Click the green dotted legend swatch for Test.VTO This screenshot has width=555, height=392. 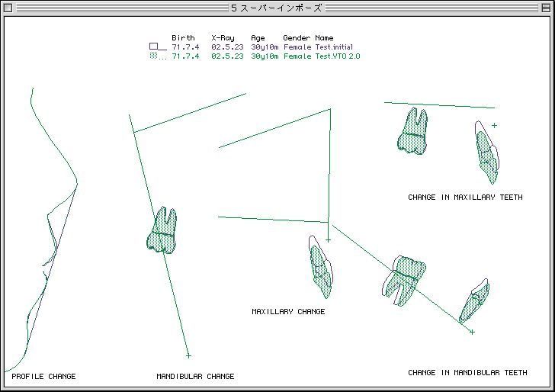[153, 56]
